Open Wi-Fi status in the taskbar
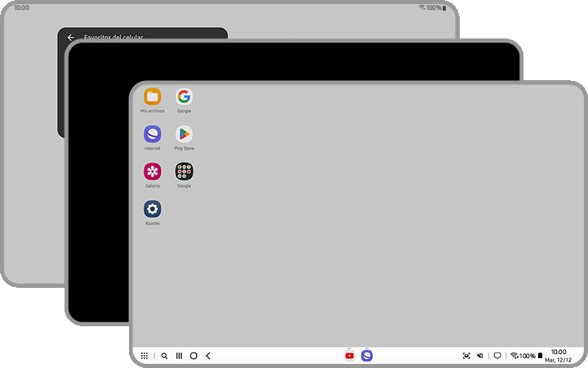The height and width of the screenshot is (368, 588). [514, 356]
